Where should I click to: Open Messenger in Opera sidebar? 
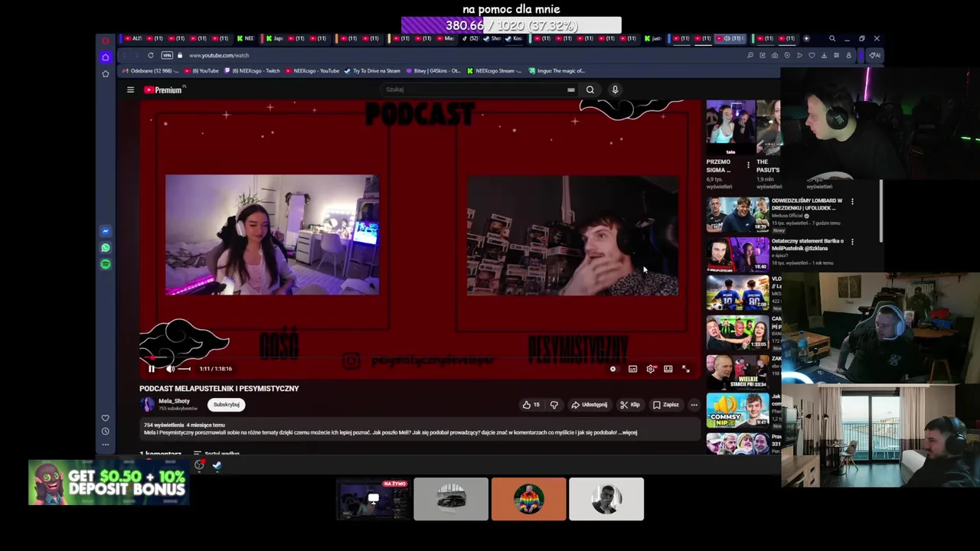pyautogui.click(x=106, y=231)
